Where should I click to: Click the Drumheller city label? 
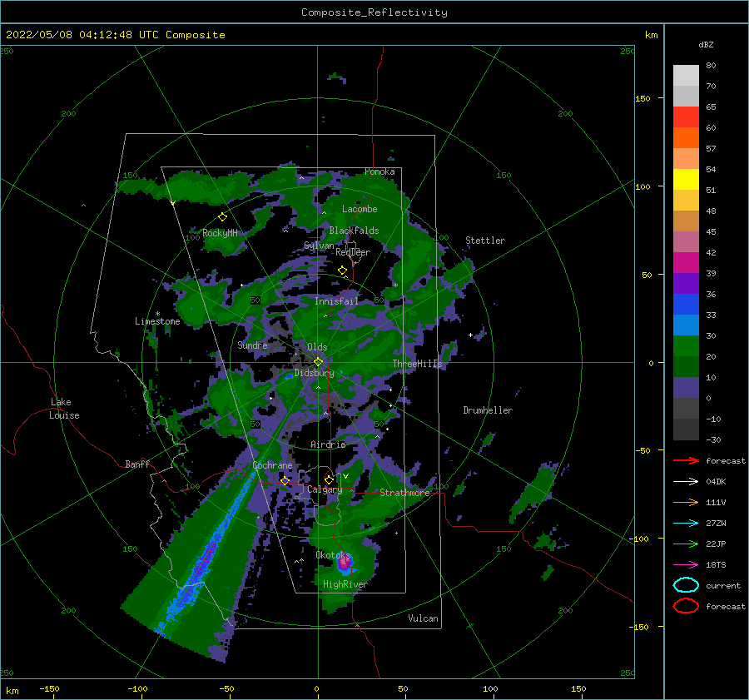488,410
